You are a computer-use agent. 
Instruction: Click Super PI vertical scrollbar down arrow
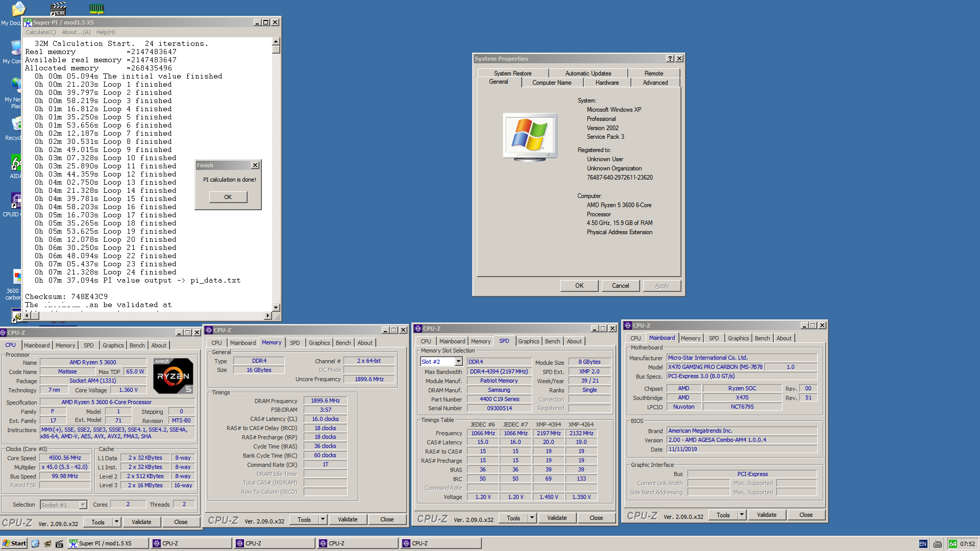coord(276,308)
